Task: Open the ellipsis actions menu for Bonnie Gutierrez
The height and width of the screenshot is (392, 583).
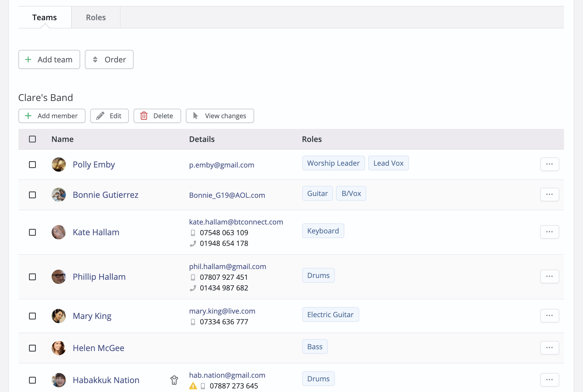Action: point(549,195)
